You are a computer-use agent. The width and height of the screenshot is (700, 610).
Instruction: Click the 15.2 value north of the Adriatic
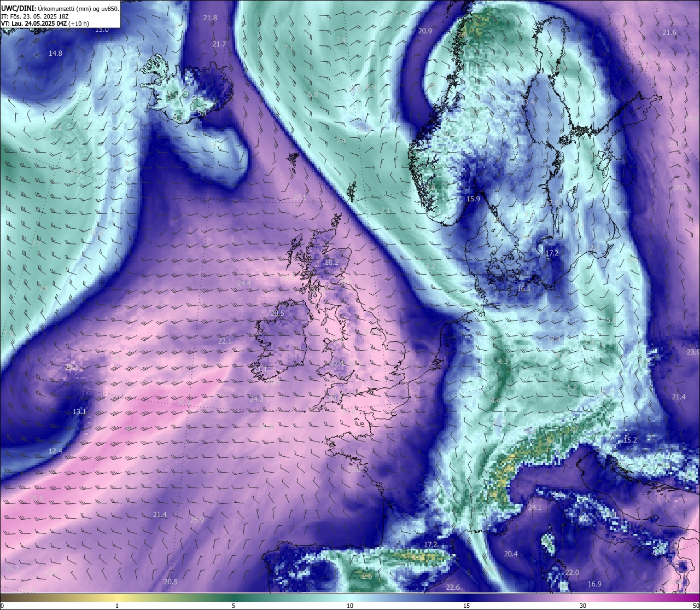[630, 440]
